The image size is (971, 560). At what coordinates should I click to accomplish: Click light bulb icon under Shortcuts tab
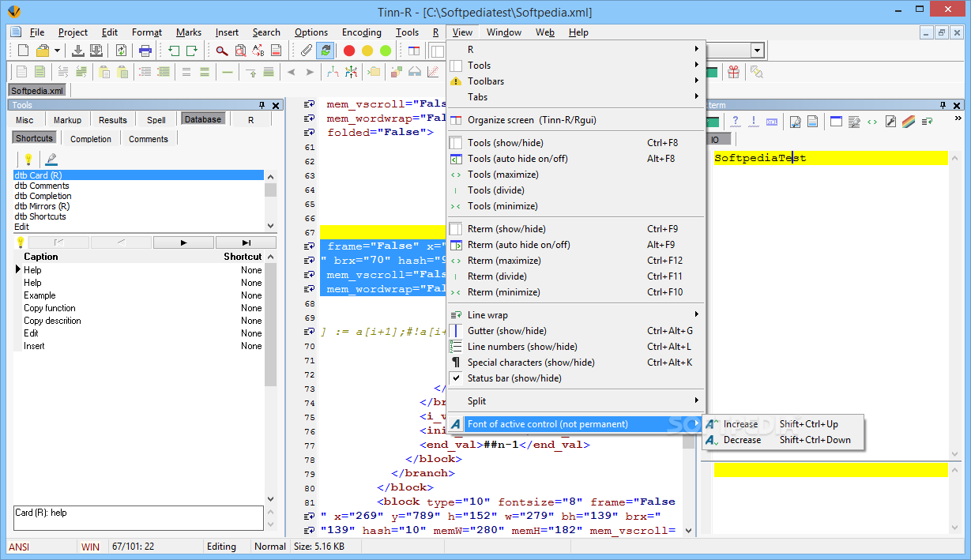[x=28, y=159]
